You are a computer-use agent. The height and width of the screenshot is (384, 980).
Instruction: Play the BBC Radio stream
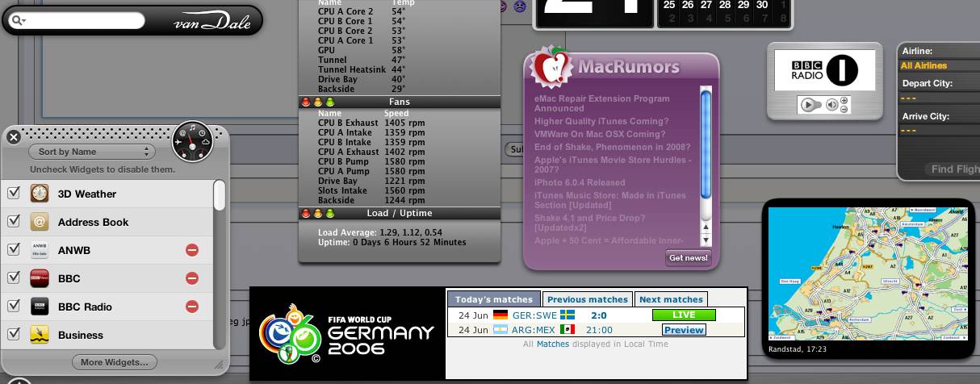(810, 104)
